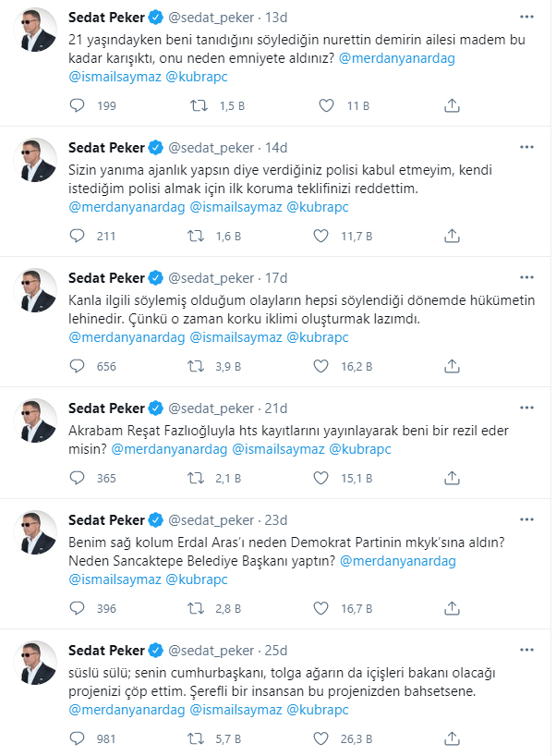
Task: Retweet the tweet with 2,8 B retweets
Action: click(x=196, y=607)
